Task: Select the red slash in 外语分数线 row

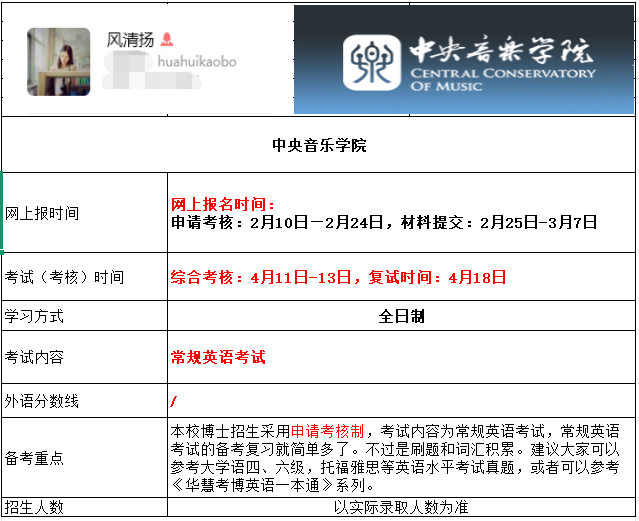Action: tap(174, 402)
